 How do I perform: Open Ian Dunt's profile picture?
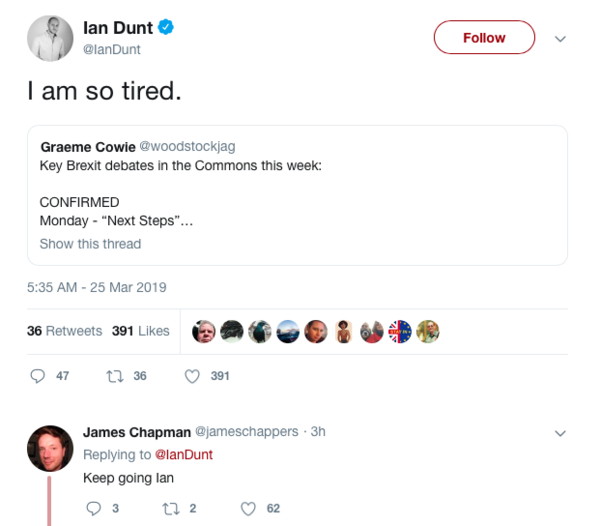click(49, 38)
